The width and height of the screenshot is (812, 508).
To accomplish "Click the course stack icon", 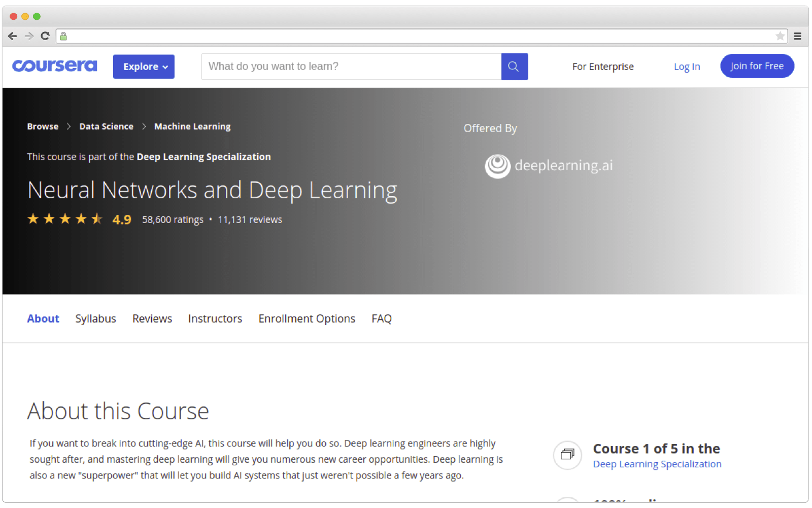I will (x=567, y=455).
